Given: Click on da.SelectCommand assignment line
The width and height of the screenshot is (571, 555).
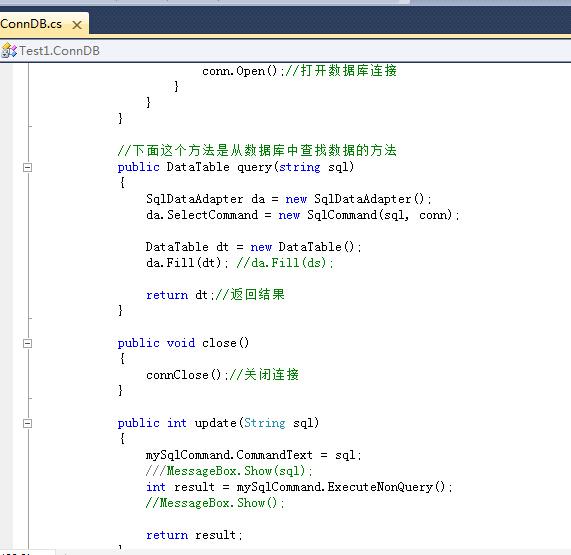Looking at the screenshot, I should click(x=302, y=215).
